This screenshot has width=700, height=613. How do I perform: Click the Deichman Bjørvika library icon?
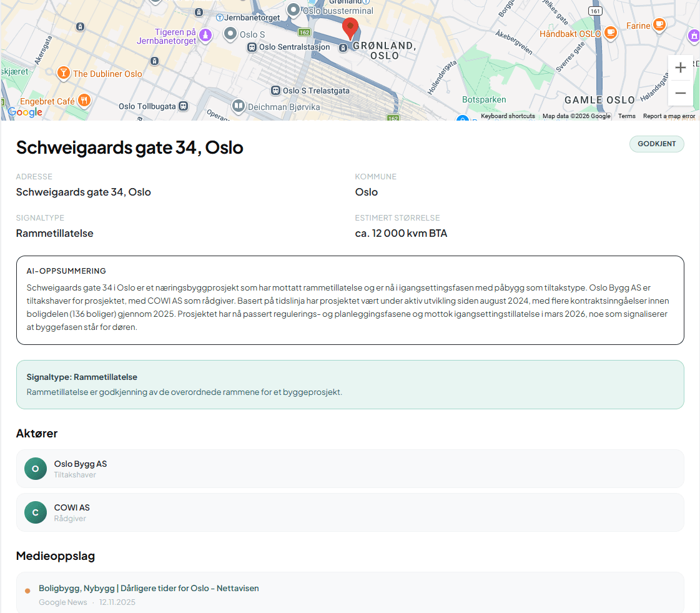[239, 106]
